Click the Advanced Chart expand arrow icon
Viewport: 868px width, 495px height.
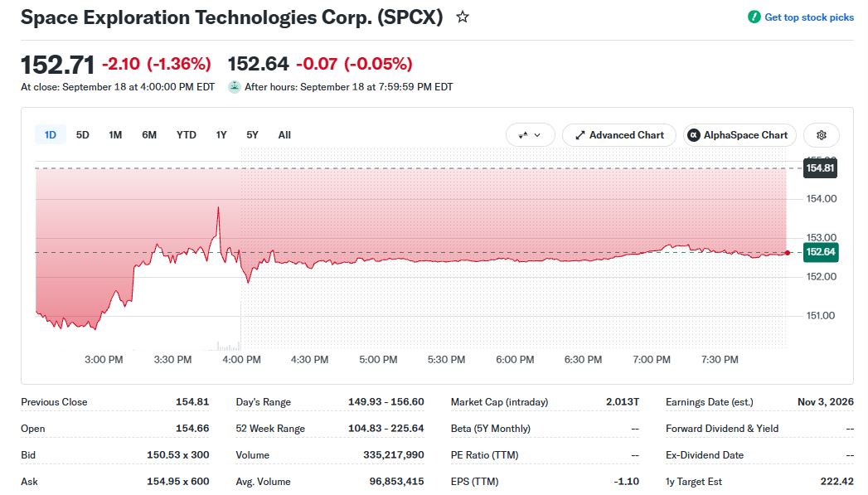pos(579,135)
